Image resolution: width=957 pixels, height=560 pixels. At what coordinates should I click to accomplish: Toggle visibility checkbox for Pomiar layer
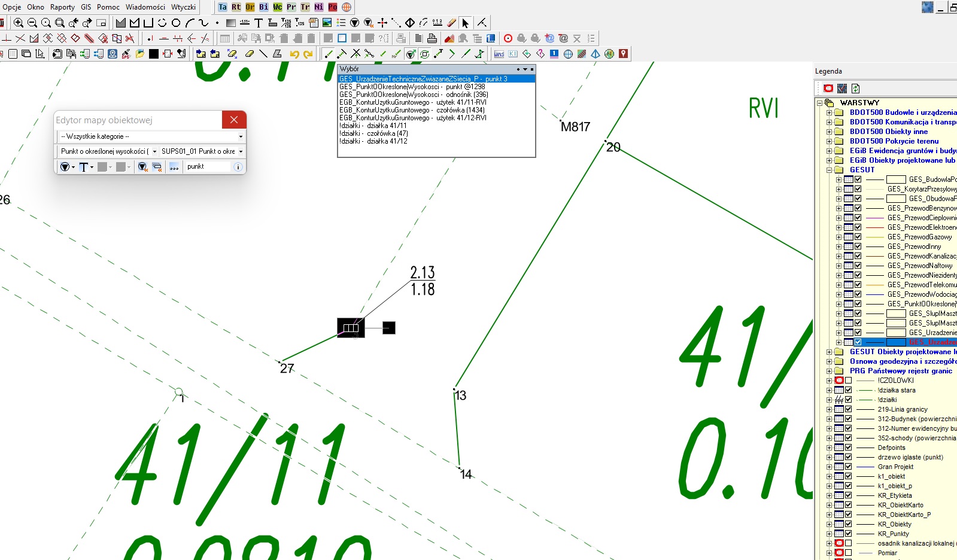click(849, 553)
